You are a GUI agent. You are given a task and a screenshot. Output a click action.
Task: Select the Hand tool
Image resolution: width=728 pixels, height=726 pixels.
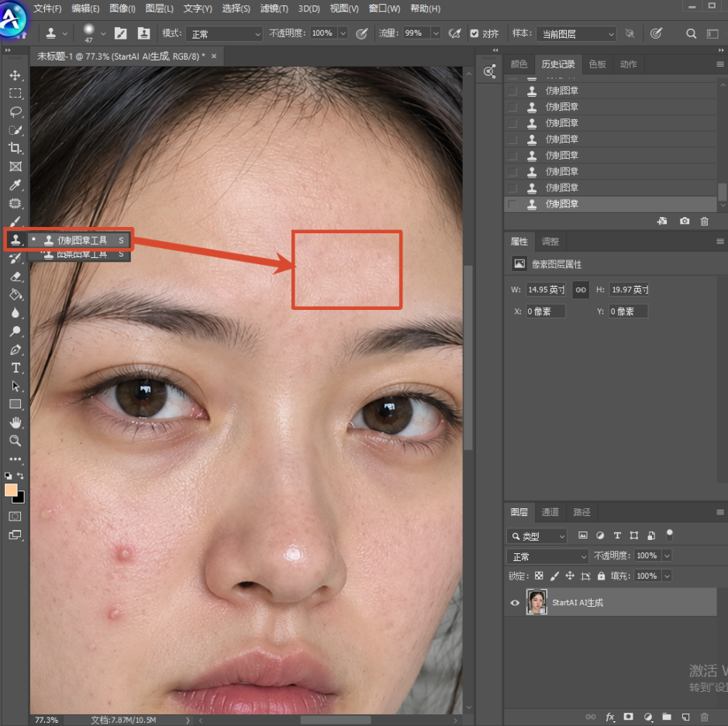click(x=16, y=422)
